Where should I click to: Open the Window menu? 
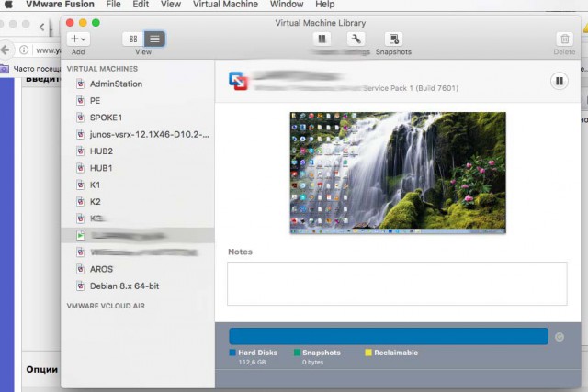(287, 5)
